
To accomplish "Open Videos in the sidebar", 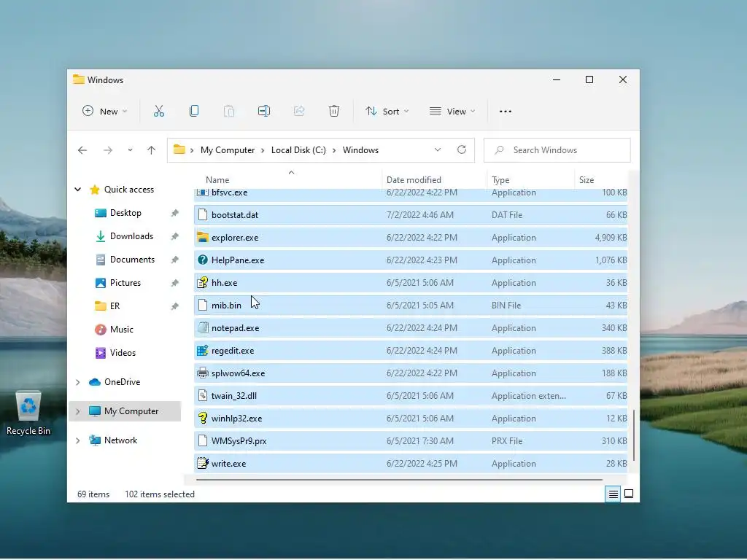I will [123, 353].
